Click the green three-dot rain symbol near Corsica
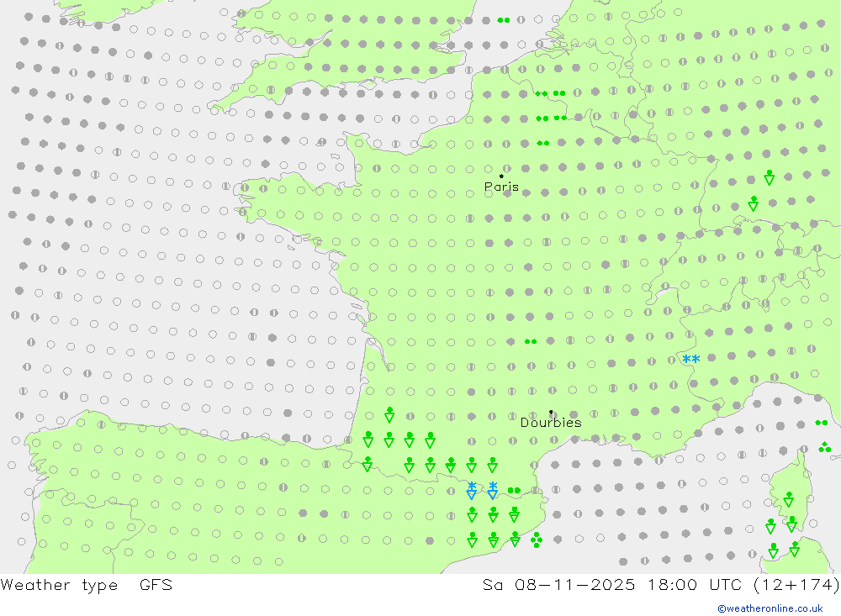This screenshot has width=841, height=616. click(825, 446)
